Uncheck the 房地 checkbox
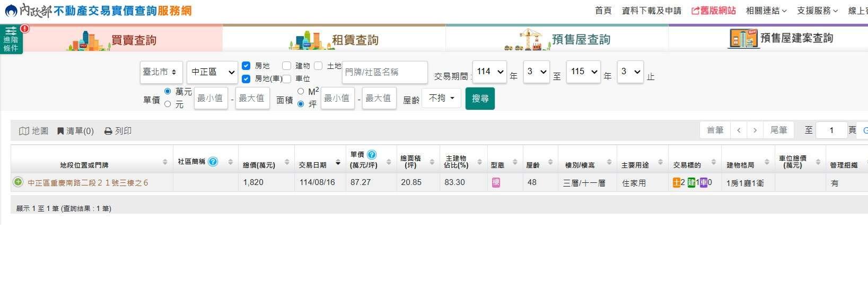 (x=246, y=66)
